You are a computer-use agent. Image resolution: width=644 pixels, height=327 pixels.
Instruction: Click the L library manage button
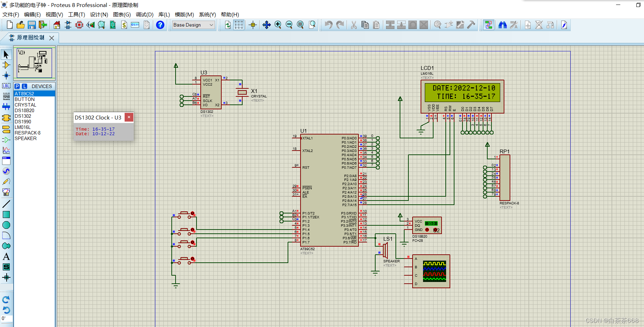[24, 86]
